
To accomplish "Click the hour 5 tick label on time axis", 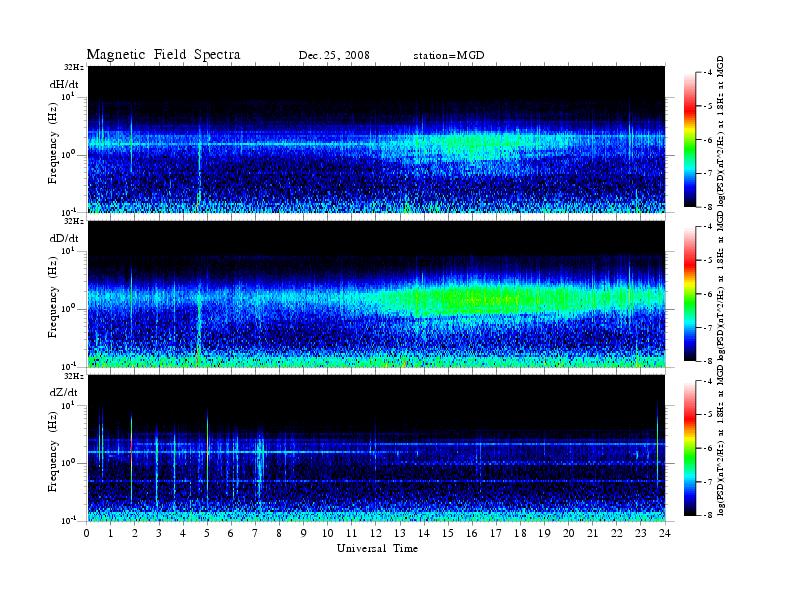I will 207,533.
